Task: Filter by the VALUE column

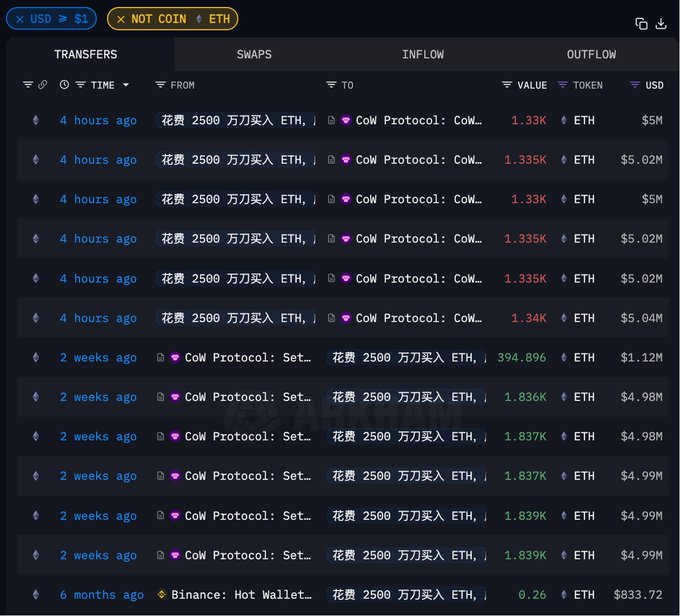Action: pyautogui.click(x=507, y=85)
